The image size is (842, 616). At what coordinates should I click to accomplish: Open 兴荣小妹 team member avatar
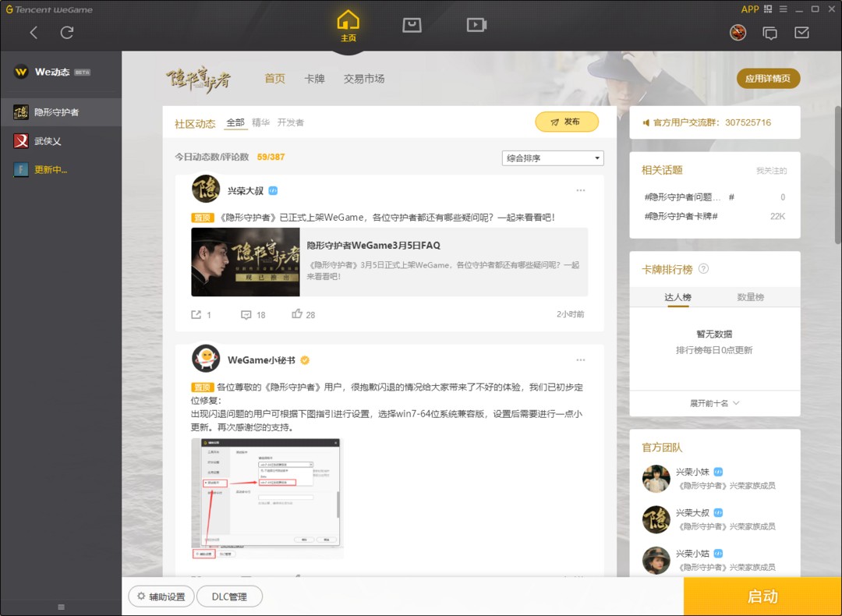pos(656,479)
